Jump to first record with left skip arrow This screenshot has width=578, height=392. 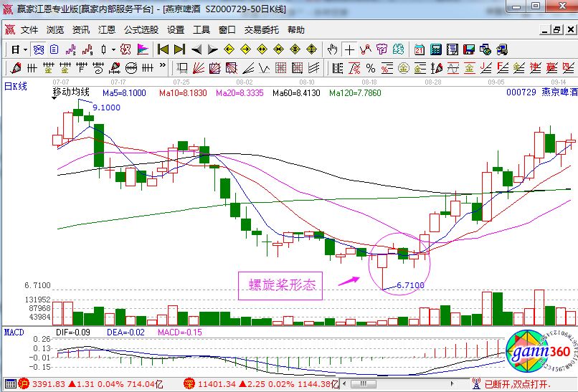pos(163,49)
